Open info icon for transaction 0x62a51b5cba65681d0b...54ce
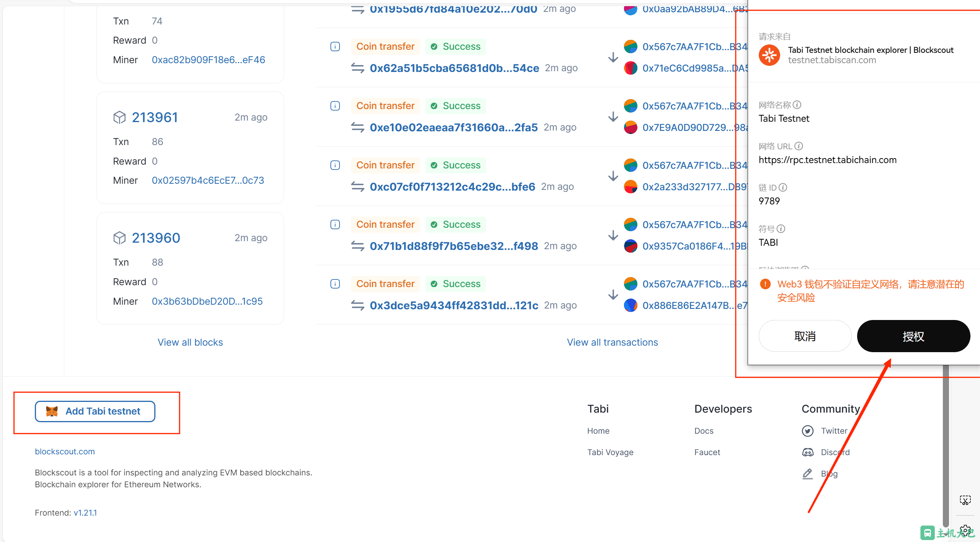Image resolution: width=980 pixels, height=542 pixels. [335, 46]
